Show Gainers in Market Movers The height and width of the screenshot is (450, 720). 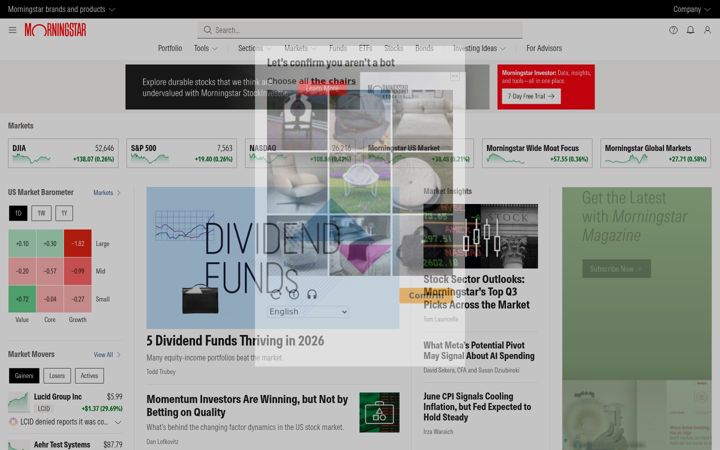[24, 376]
